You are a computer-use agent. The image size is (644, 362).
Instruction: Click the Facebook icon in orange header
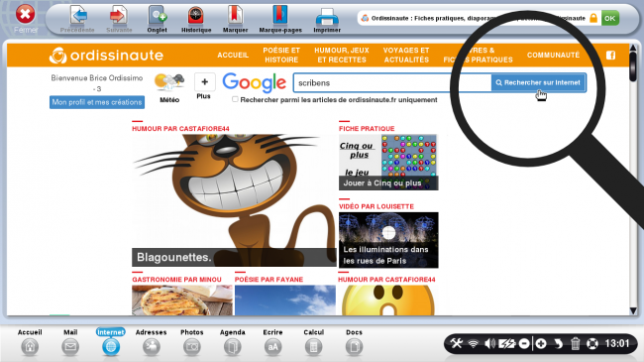[610, 56]
